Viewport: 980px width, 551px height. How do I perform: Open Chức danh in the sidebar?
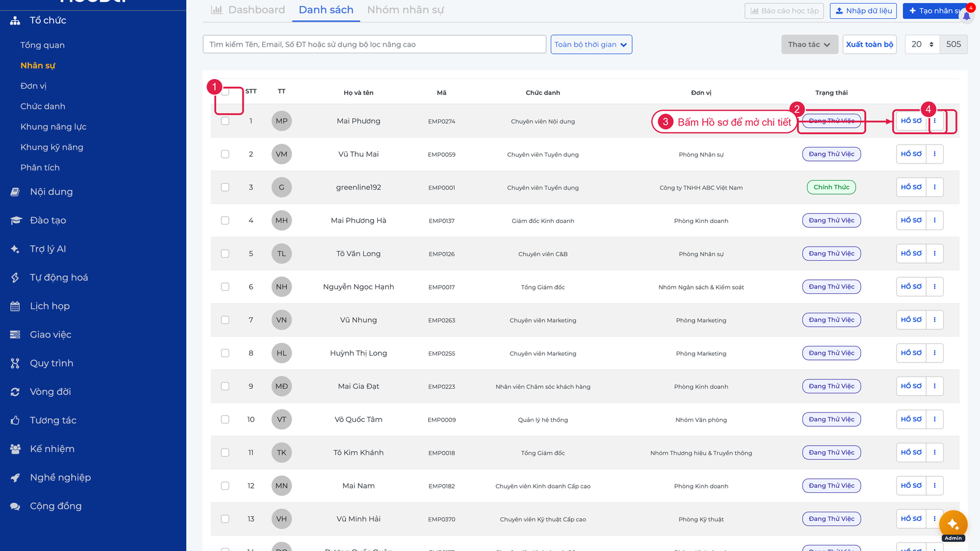[43, 107]
